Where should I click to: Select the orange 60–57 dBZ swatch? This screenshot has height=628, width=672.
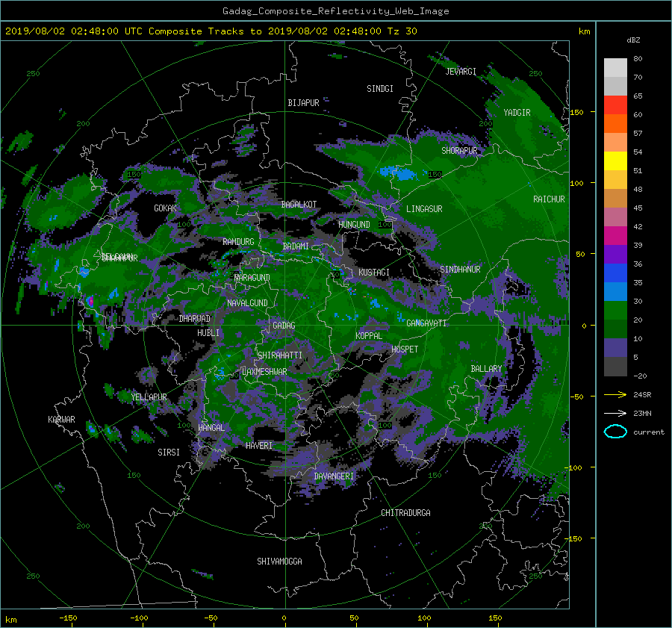coord(615,123)
